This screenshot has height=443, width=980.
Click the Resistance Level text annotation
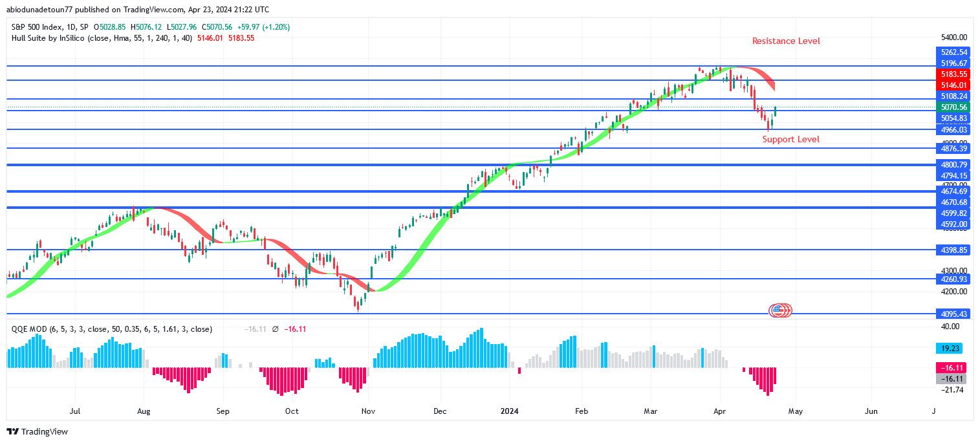pyautogui.click(x=785, y=41)
